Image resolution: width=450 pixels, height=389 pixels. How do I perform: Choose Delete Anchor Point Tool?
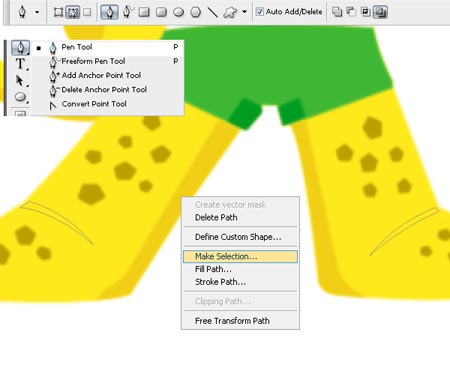point(108,90)
